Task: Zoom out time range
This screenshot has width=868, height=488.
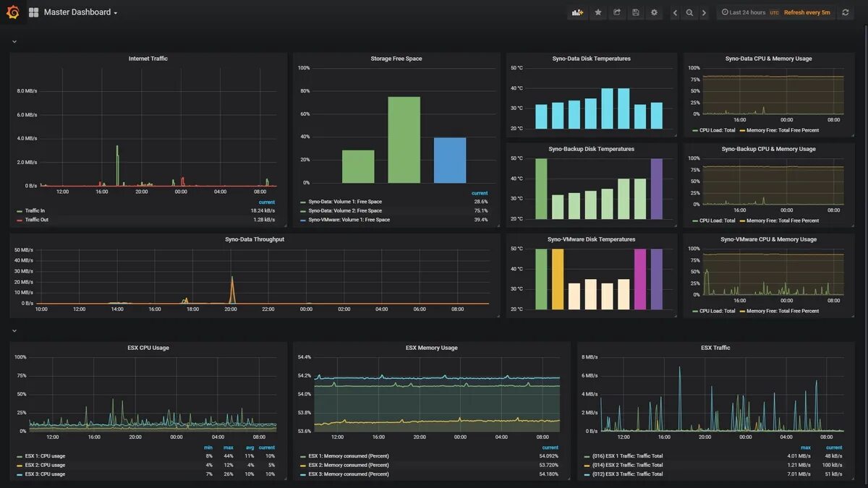Action: [689, 12]
